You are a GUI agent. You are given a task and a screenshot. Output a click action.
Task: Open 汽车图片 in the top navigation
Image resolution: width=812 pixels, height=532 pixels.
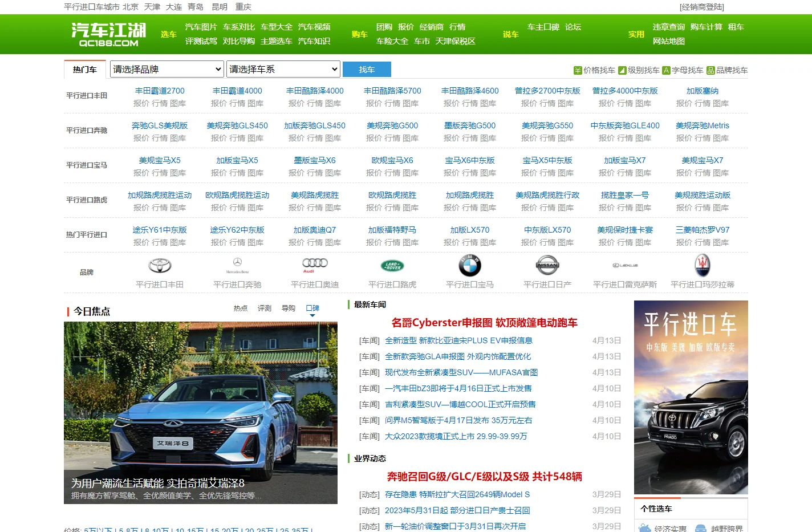click(x=201, y=27)
